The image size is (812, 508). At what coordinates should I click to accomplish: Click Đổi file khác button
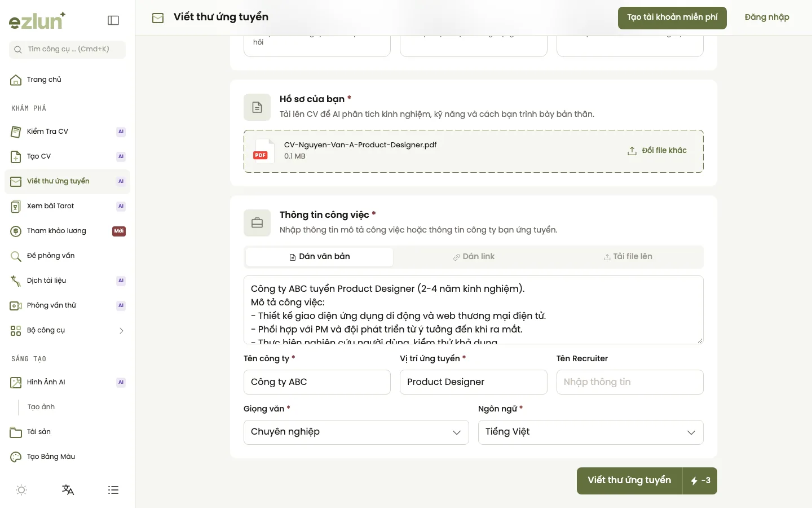click(x=657, y=151)
